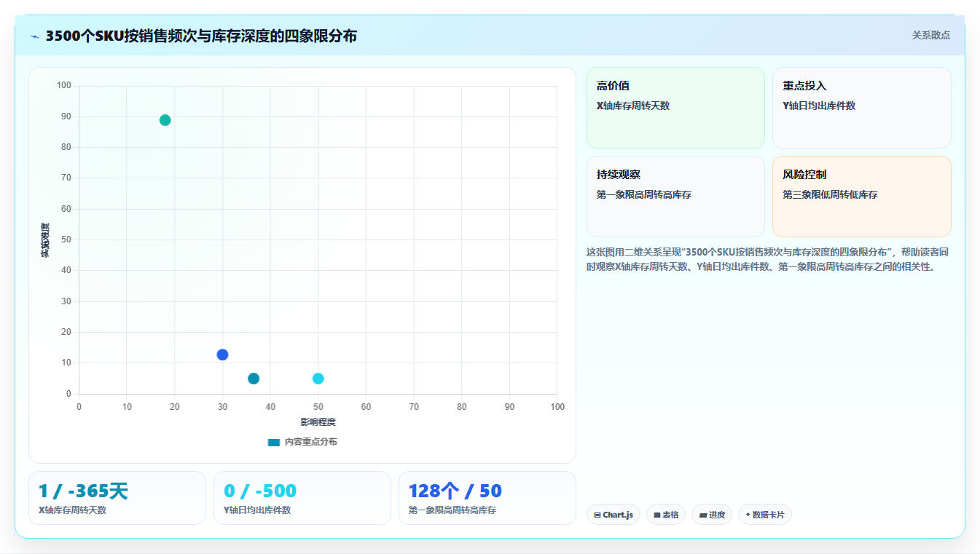Click the x-axis tick label 50
This screenshot has width=980, height=554.
318,407
